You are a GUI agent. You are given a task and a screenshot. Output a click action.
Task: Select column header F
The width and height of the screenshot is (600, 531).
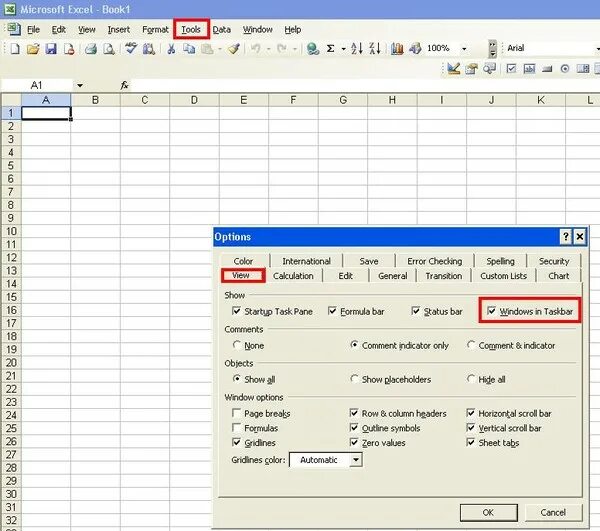point(293,100)
